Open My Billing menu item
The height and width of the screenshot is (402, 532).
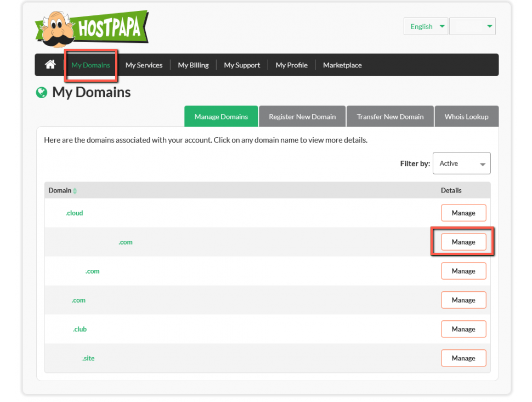coord(193,65)
